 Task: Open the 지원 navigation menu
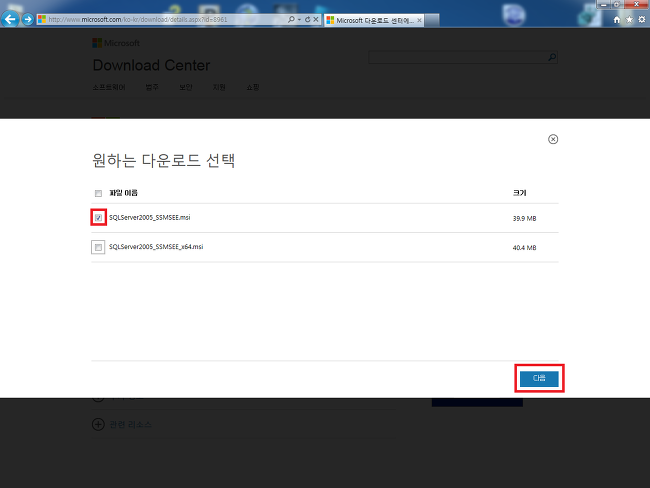click(219, 87)
